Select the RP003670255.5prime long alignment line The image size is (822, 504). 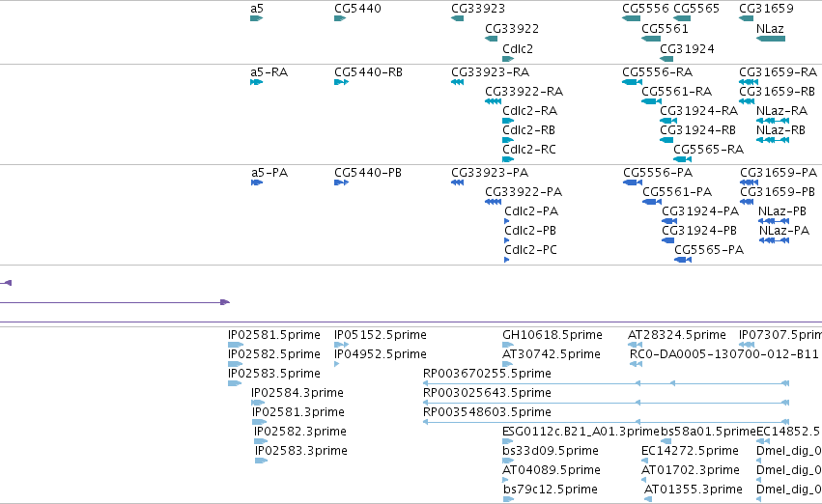606,383
